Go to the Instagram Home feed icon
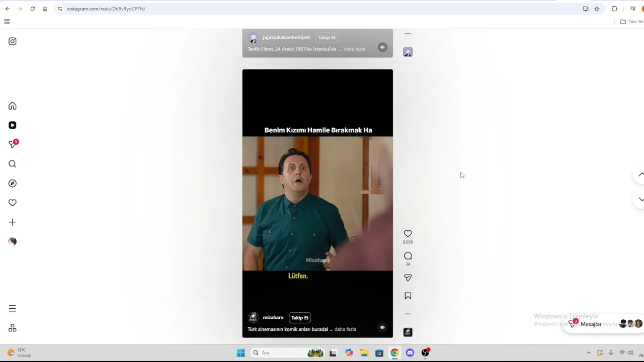The width and height of the screenshot is (644, 362). (x=13, y=106)
